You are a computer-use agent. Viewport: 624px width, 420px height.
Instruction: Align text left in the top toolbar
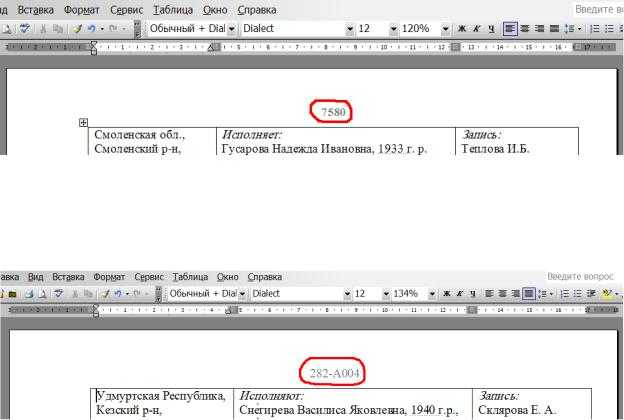(510, 29)
